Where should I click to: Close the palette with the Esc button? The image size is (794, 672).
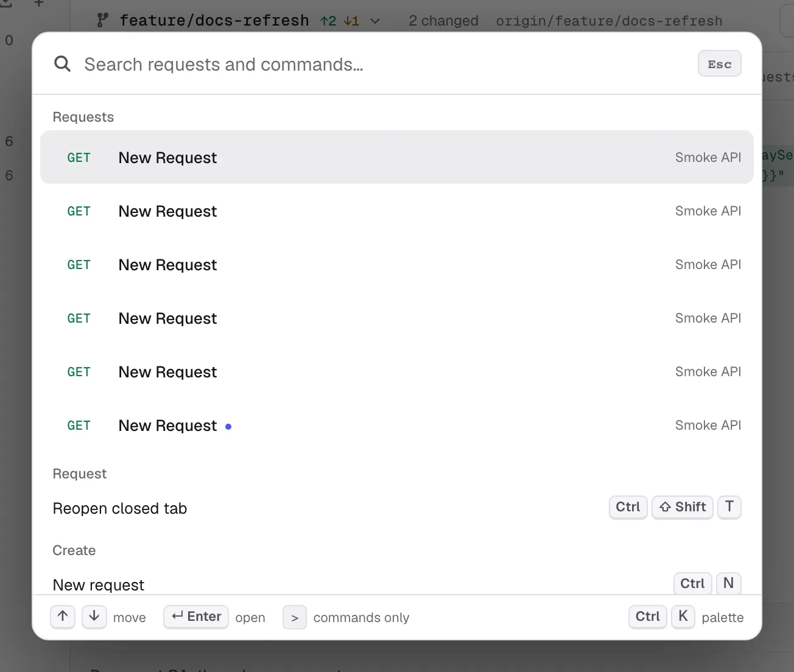(719, 64)
